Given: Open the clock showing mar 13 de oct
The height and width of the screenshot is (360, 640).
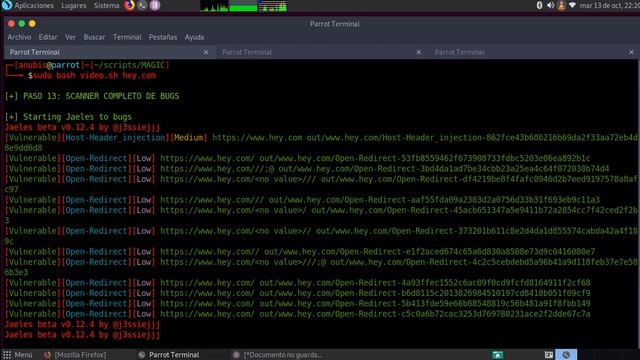Looking at the screenshot, I should click(x=609, y=5).
